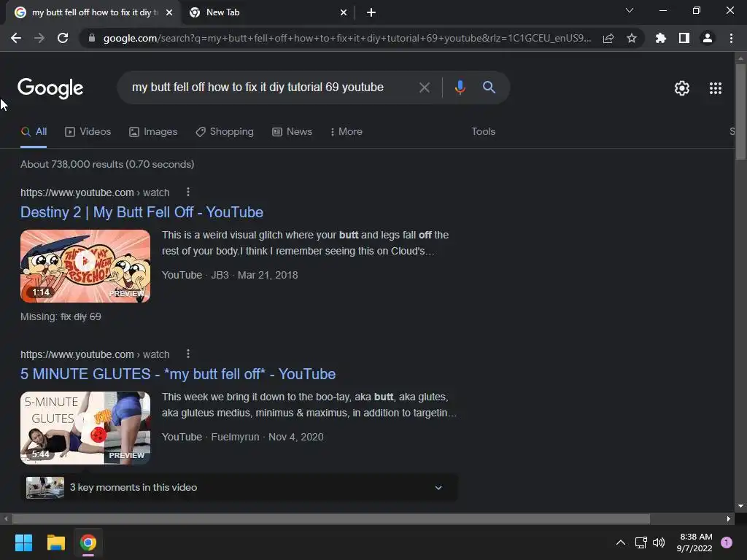This screenshot has height=560, width=747.
Task: Open Google apps grid
Action: (715, 88)
